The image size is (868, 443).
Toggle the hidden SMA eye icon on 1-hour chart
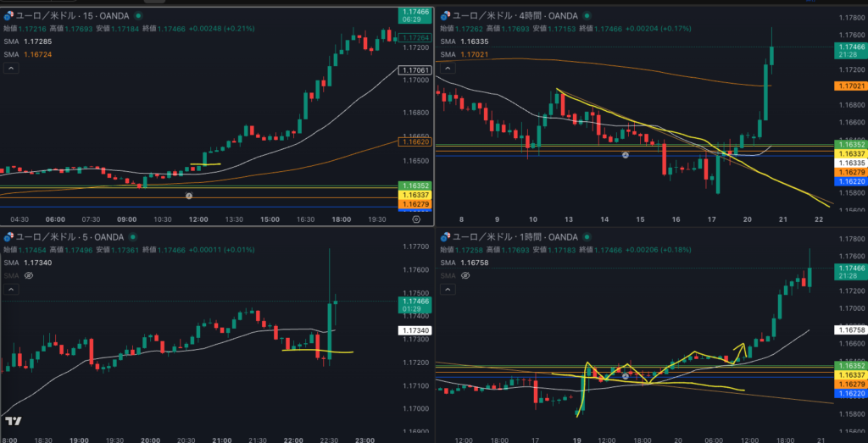[464, 275]
